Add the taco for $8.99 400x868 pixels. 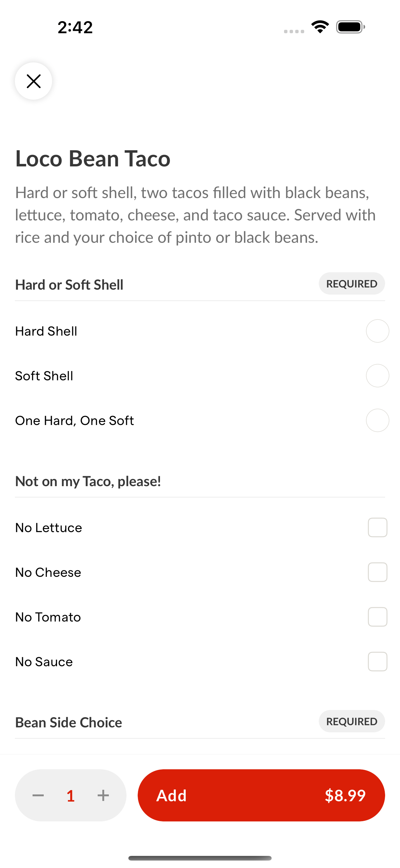(261, 795)
